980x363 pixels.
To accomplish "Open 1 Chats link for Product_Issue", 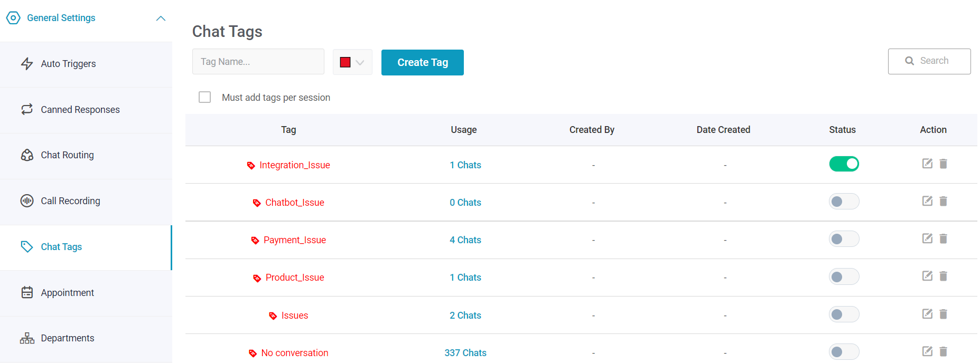I will coord(465,278).
